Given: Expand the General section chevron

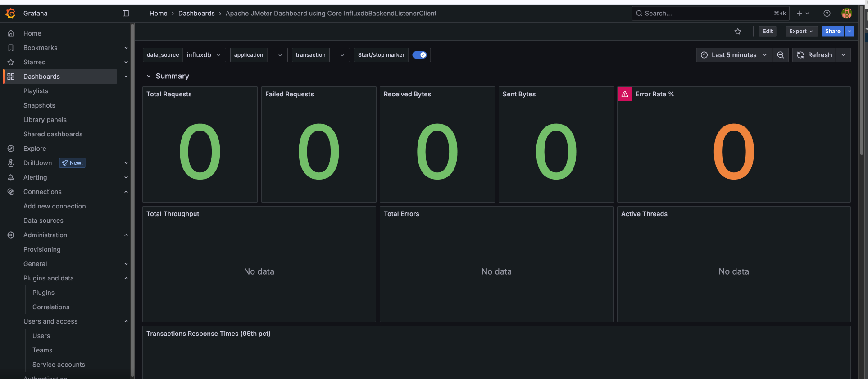Looking at the screenshot, I should (x=126, y=264).
